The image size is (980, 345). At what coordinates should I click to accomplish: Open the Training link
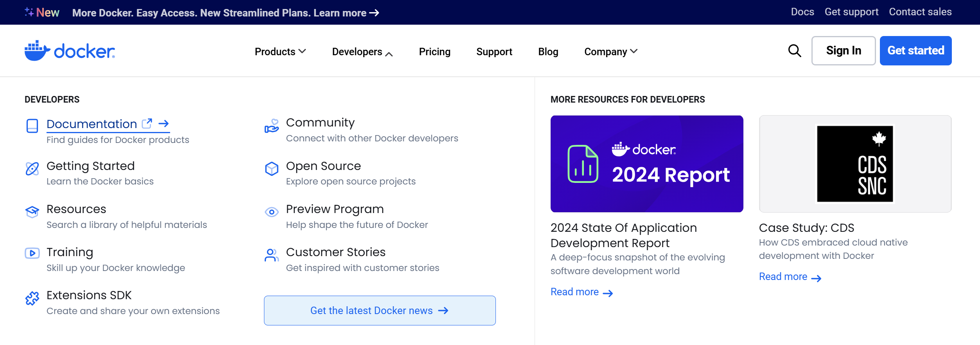point(70,252)
